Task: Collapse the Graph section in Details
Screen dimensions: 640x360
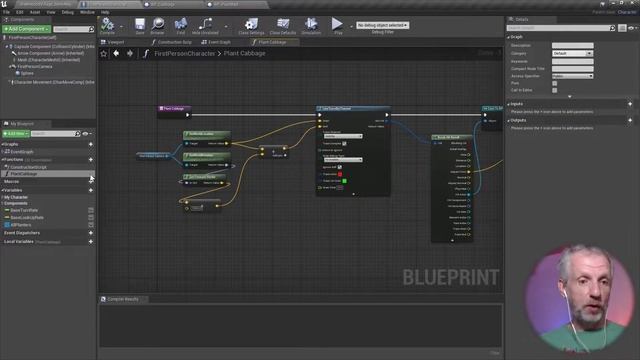Action: 509,37
